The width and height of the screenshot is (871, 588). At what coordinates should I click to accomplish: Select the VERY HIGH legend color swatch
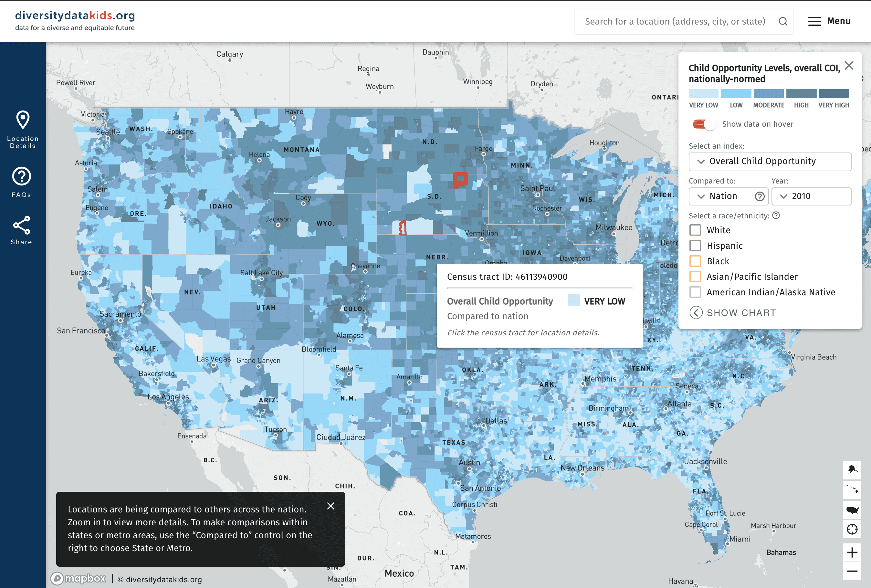pos(834,94)
